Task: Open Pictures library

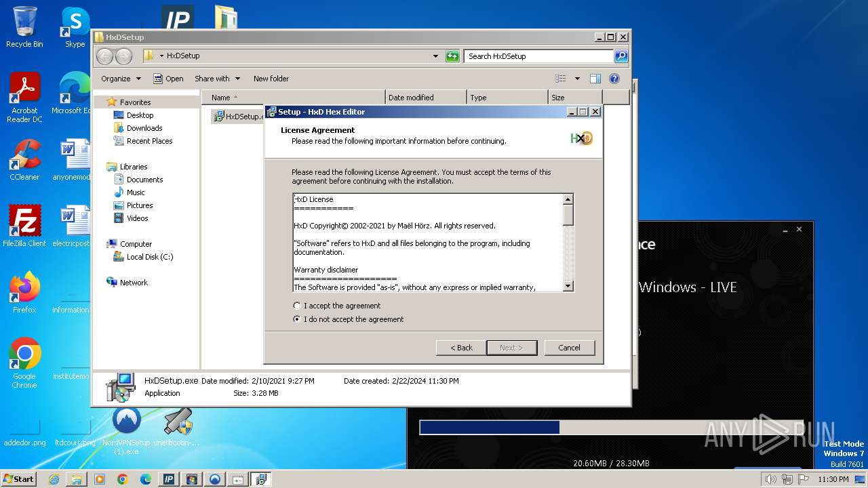Action: coord(139,205)
